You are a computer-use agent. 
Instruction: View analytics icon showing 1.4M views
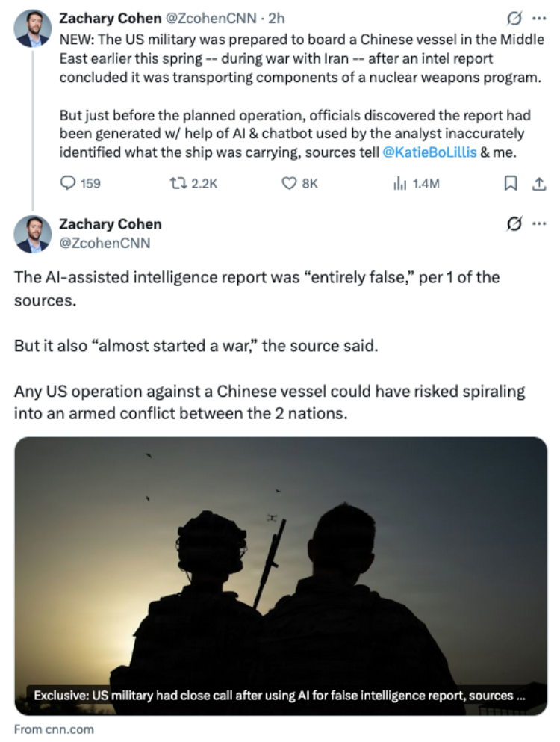(399, 184)
